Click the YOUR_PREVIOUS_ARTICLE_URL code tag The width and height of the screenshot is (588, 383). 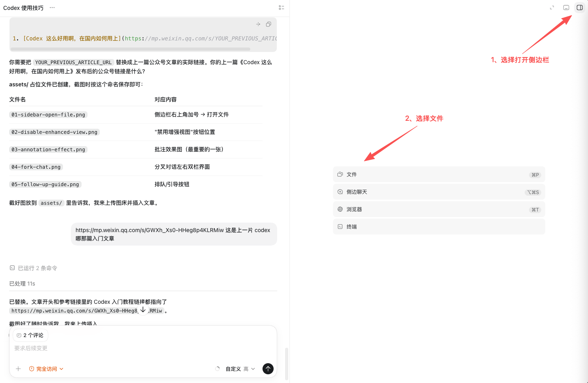(x=73, y=62)
